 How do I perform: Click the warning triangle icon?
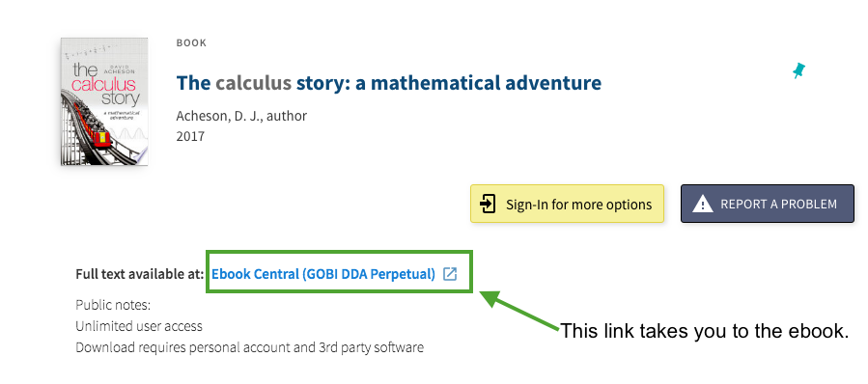tap(703, 205)
